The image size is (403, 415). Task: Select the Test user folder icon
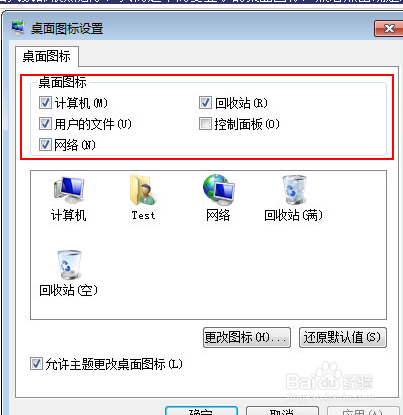click(x=143, y=190)
